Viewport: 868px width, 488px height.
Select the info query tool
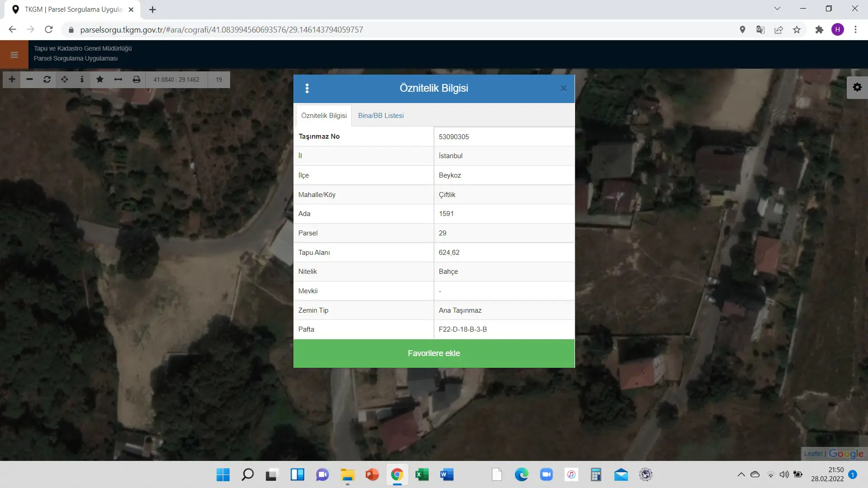tap(82, 80)
